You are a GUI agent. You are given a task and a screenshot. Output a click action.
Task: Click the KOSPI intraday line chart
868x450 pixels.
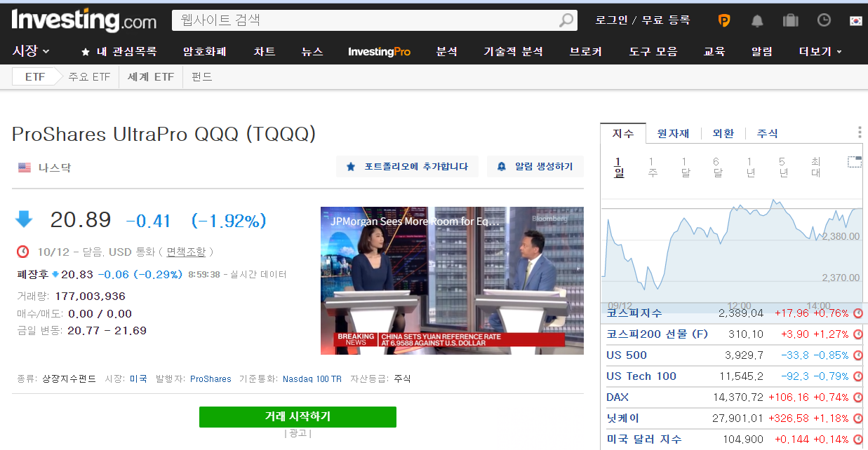pos(731,251)
